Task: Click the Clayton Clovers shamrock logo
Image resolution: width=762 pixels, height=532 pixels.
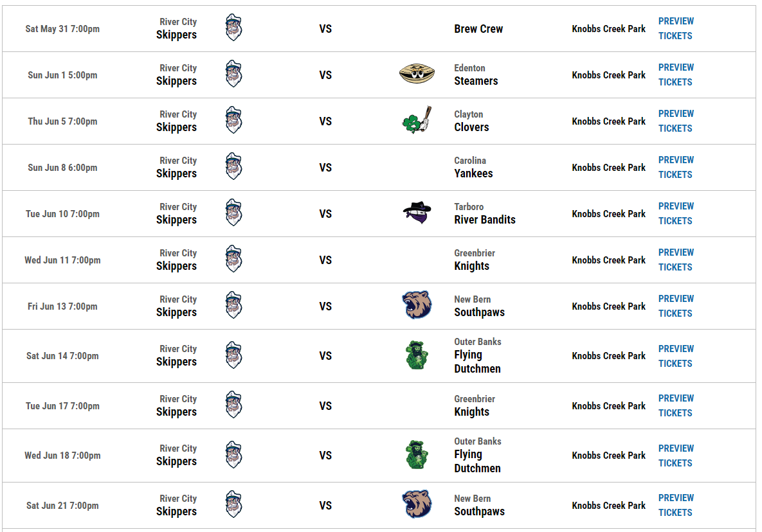Action: tap(417, 121)
